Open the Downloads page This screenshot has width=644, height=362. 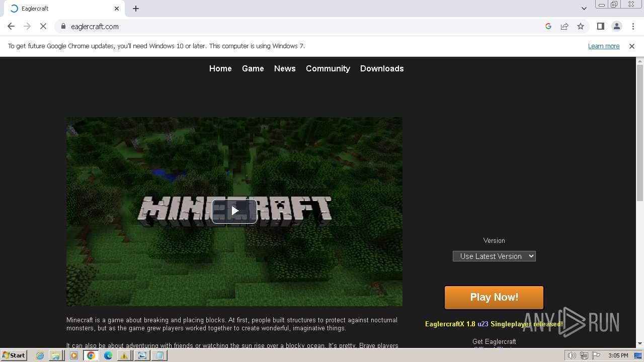[382, 68]
